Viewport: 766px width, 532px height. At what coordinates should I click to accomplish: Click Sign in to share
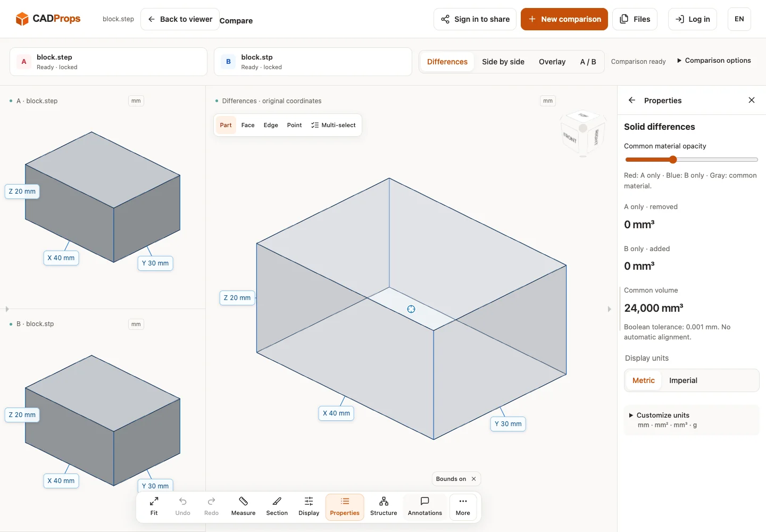coord(475,19)
